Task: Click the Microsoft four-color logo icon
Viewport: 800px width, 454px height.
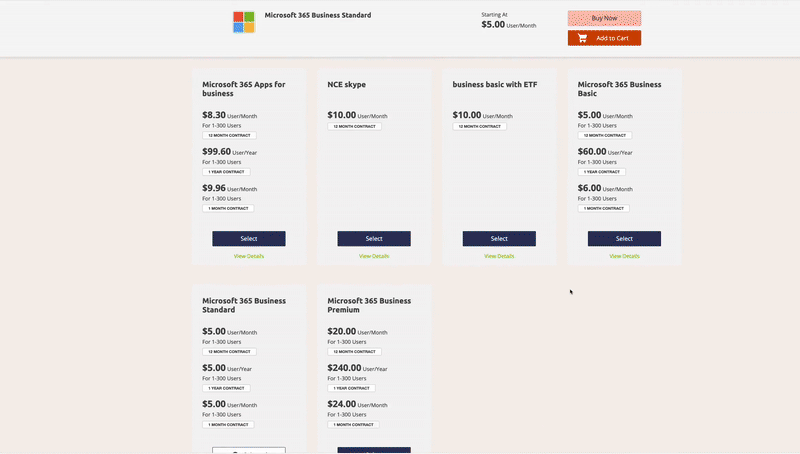Action: [x=244, y=22]
